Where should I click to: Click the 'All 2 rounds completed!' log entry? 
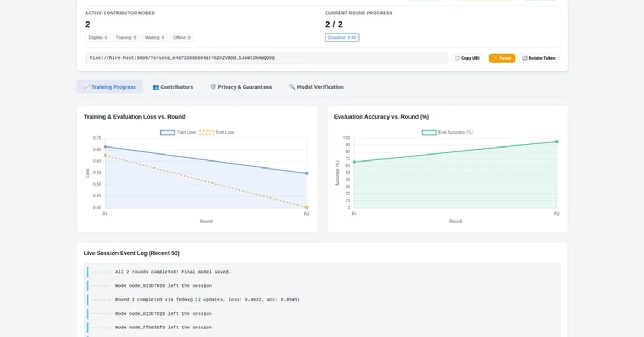(323, 272)
